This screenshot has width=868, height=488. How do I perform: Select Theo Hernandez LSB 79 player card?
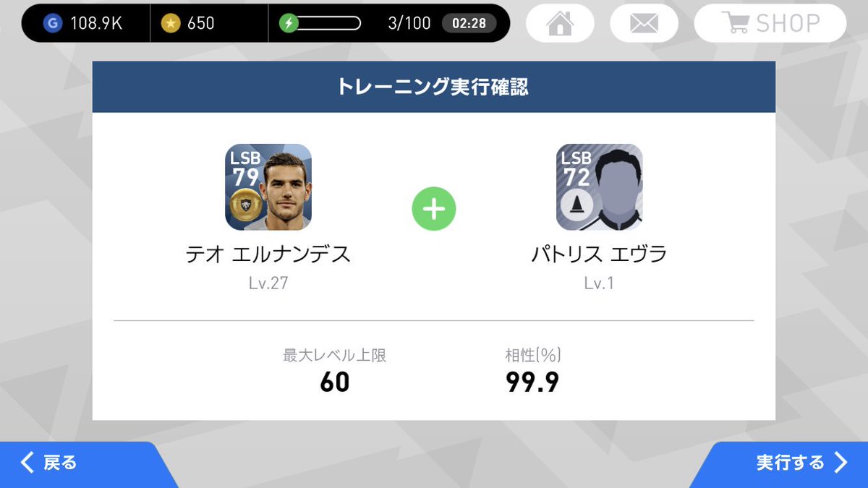pyautogui.click(x=268, y=187)
